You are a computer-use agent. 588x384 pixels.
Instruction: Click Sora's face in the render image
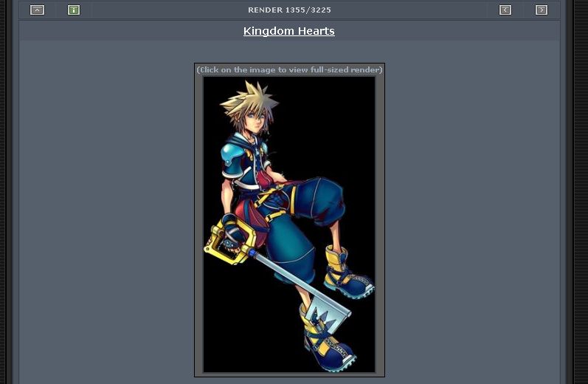tap(255, 121)
